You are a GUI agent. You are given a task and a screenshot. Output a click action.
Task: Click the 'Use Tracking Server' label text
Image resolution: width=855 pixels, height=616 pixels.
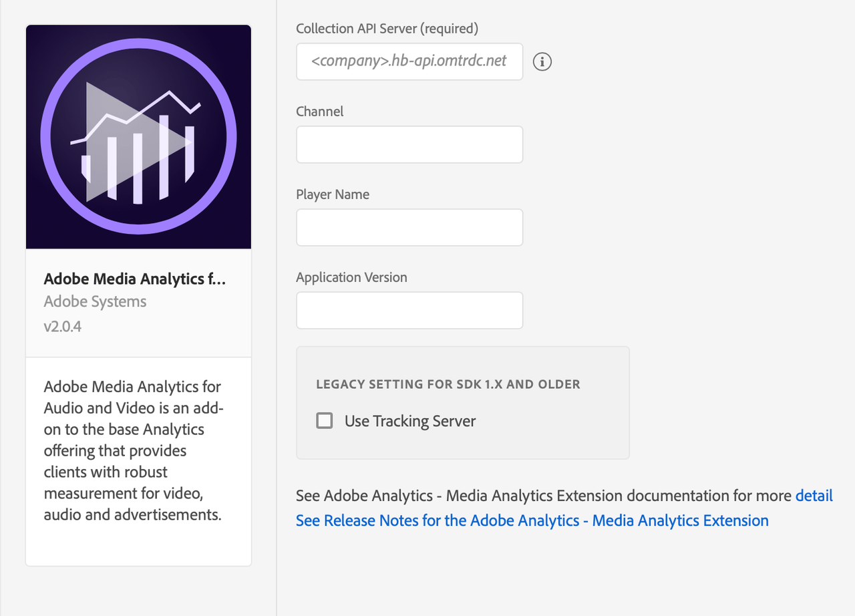coord(410,421)
